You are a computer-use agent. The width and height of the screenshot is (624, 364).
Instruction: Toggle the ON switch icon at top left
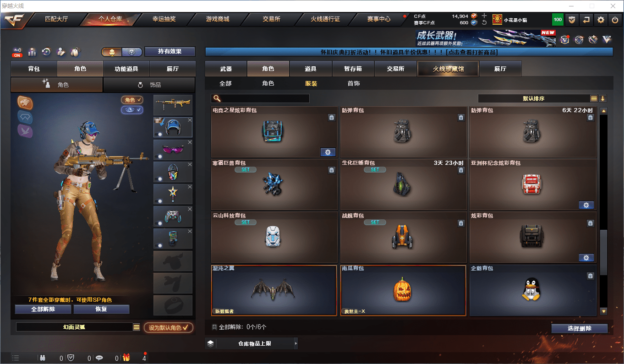point(17,52)
